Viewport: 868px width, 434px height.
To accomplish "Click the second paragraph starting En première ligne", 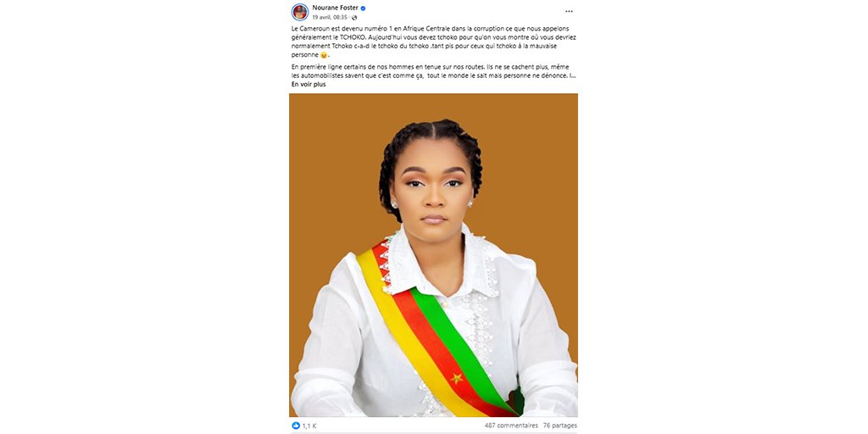I will [433, 71].
